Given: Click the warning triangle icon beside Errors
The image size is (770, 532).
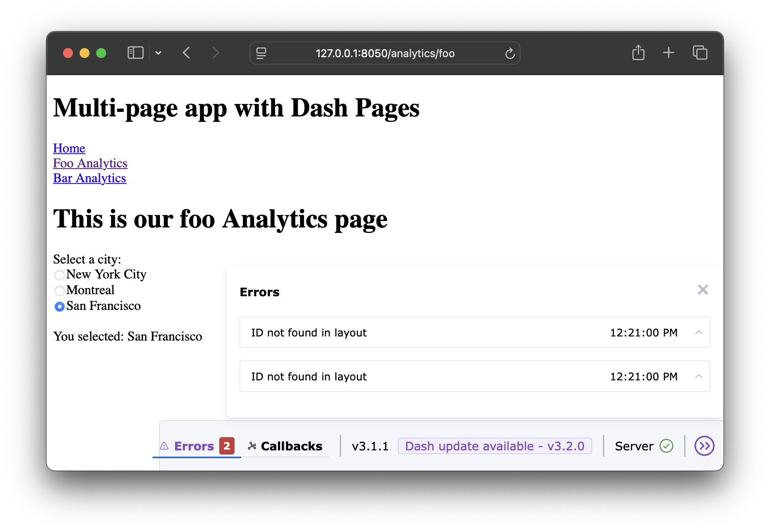Looking at the screenshot, I should [164, 446].
